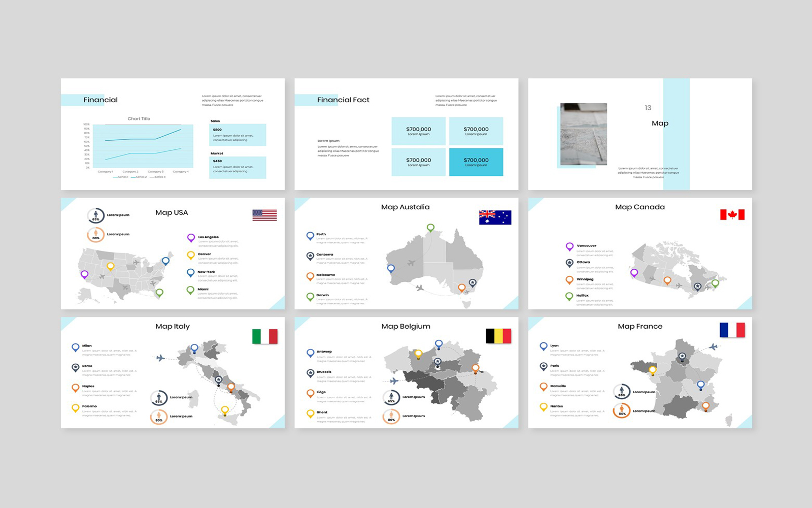
Task: Click the Italy flag icon
Action: tap(265, 336)
